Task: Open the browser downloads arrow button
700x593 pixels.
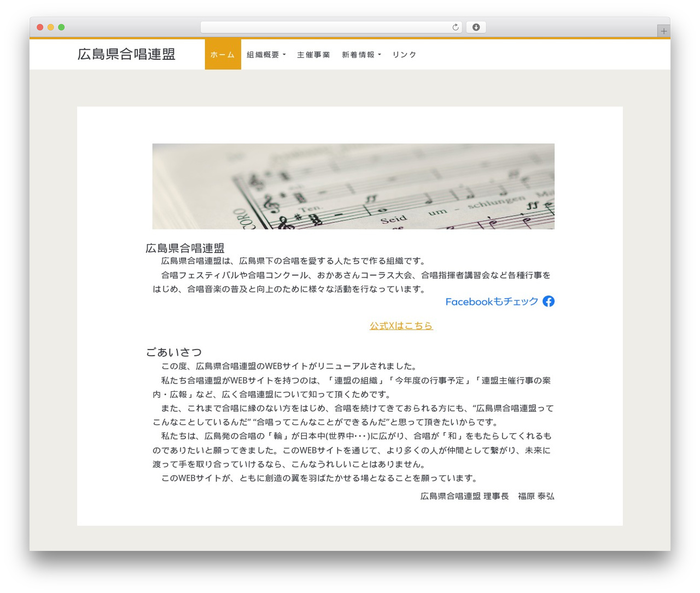Action: coord(476,27)
